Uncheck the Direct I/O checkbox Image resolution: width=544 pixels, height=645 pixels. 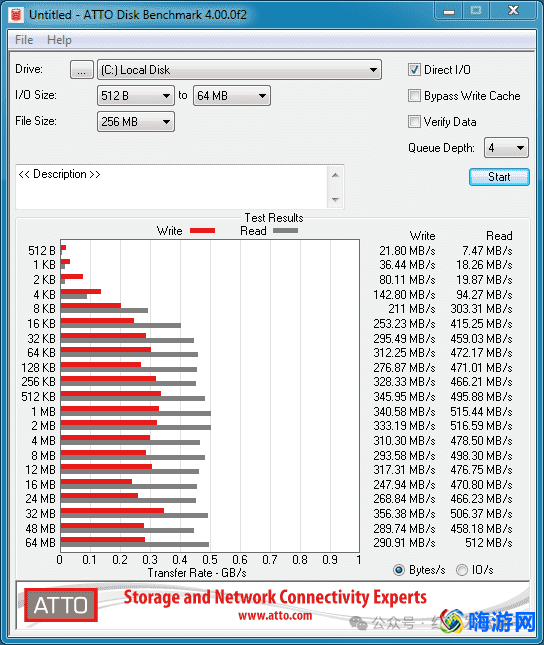pyautogui.click(x=414, y=70)
